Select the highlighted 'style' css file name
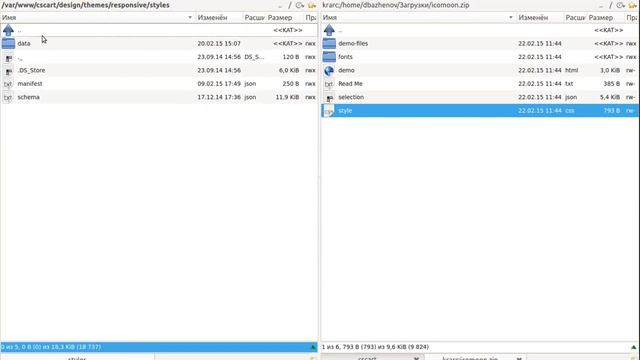The width and height of the screenshot is (640, 360). [345, 111]
